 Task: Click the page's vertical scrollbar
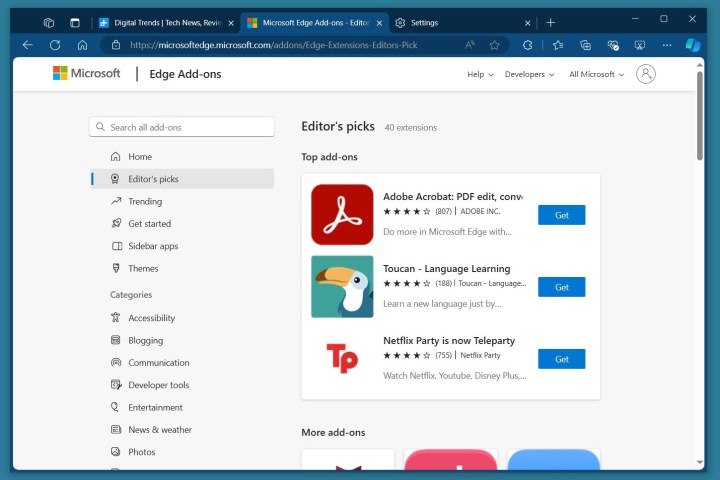pyautogui.click(x=699, y=130)
